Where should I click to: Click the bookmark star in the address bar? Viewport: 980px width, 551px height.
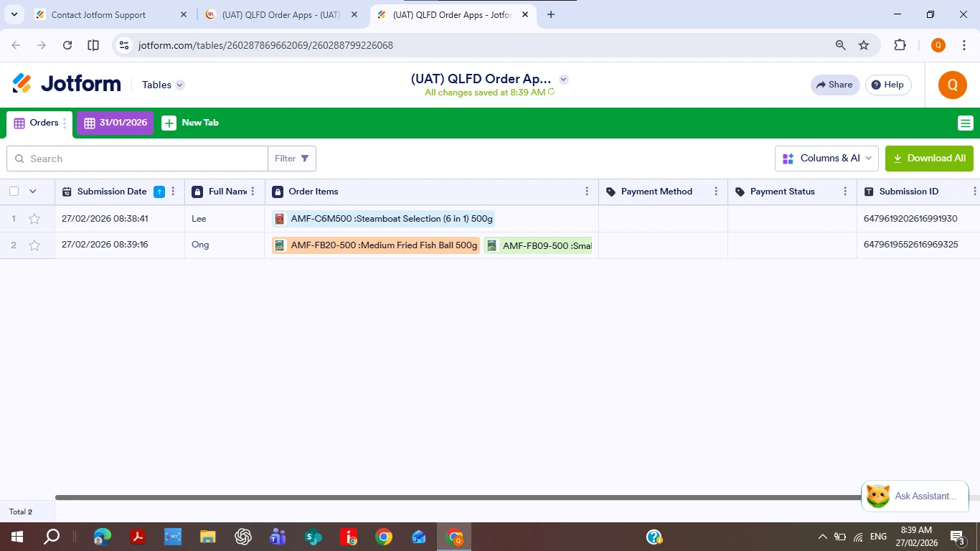click(863, 44)
